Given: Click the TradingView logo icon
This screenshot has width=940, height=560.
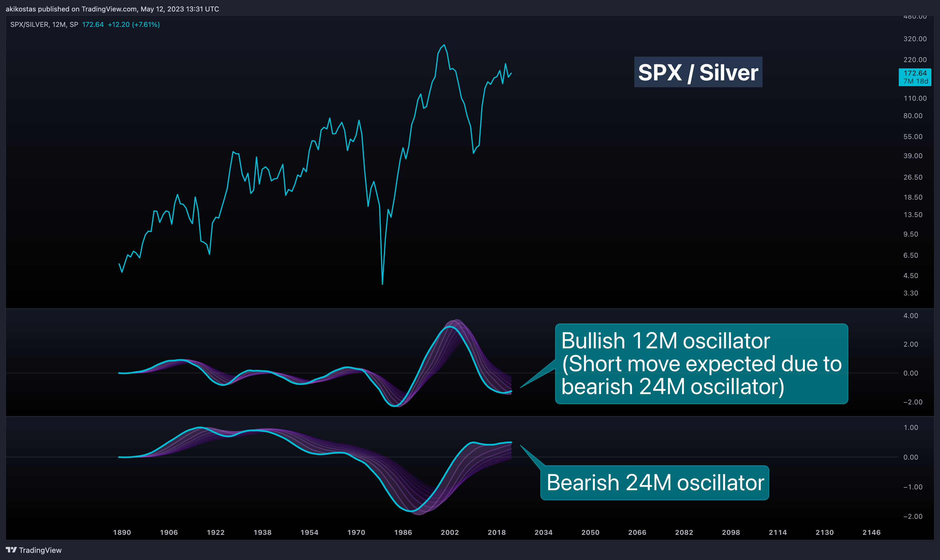Looking at the screenshot, I should [x=11, y=550].
